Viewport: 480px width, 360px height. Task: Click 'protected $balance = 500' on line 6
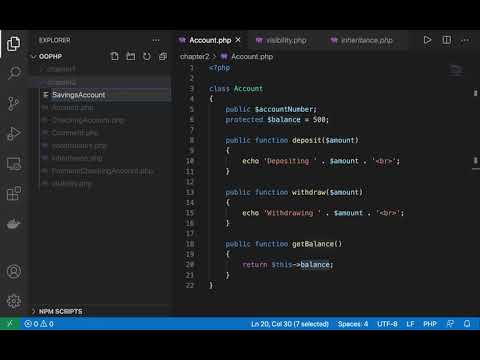click(276, 120)
